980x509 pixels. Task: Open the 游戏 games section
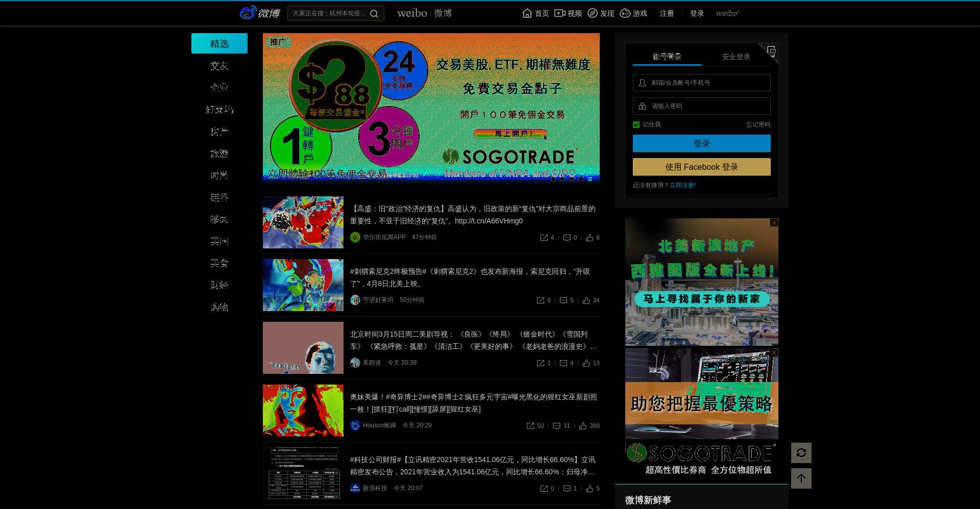pos(633,13)
